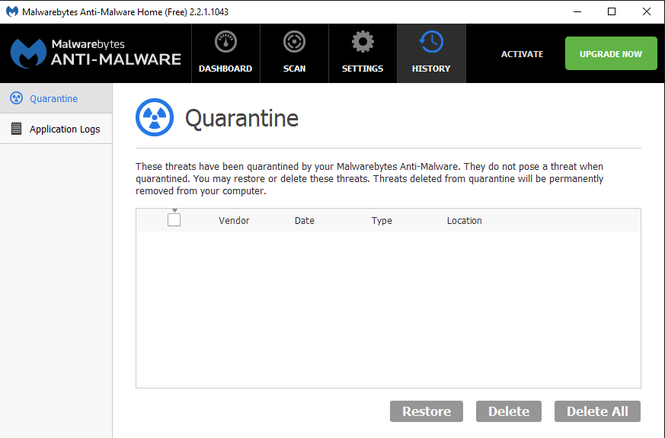Tick the select-all checkbox in table header

tap(174, 220)
